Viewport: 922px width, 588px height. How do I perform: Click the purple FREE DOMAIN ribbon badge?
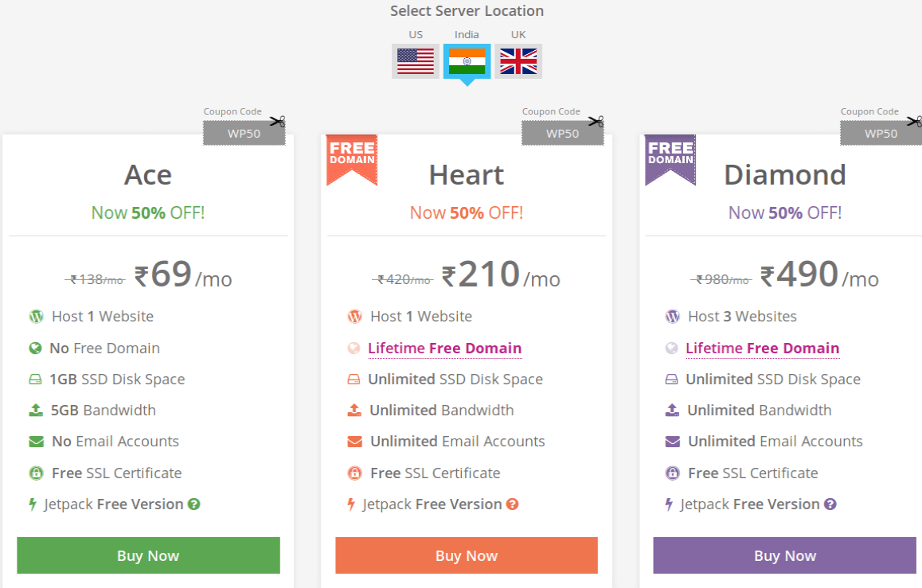(x=670, y=160)
